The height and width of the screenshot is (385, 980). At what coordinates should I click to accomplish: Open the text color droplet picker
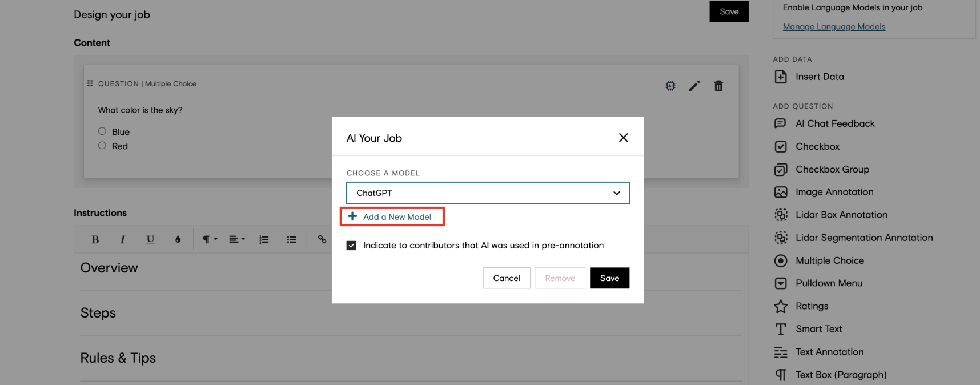(178, 239)
